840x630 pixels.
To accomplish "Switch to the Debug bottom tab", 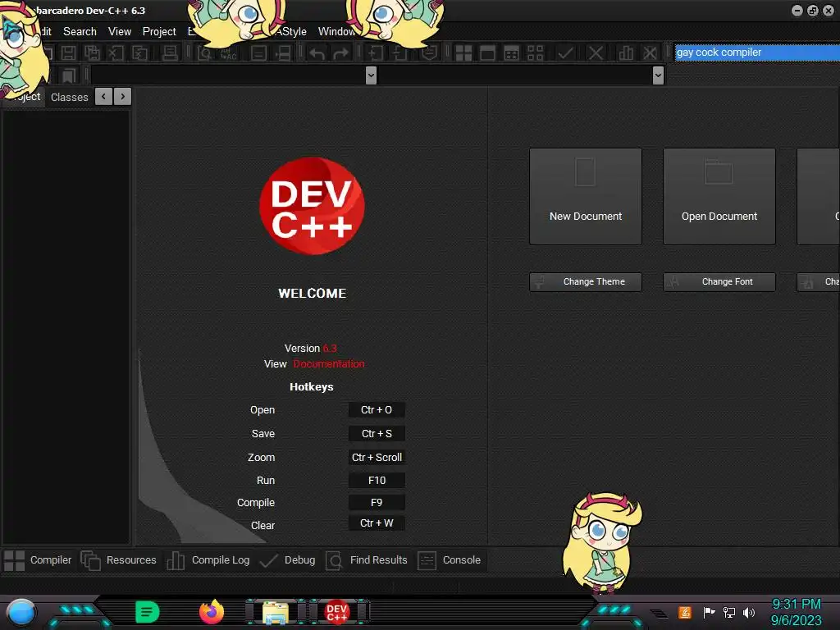I will [x=287, y=560].
